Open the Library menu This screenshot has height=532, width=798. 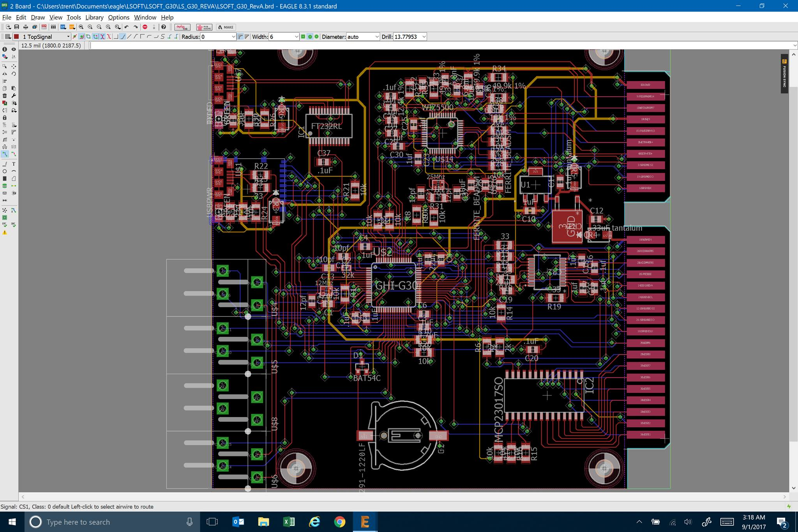(x=94, y=18)
